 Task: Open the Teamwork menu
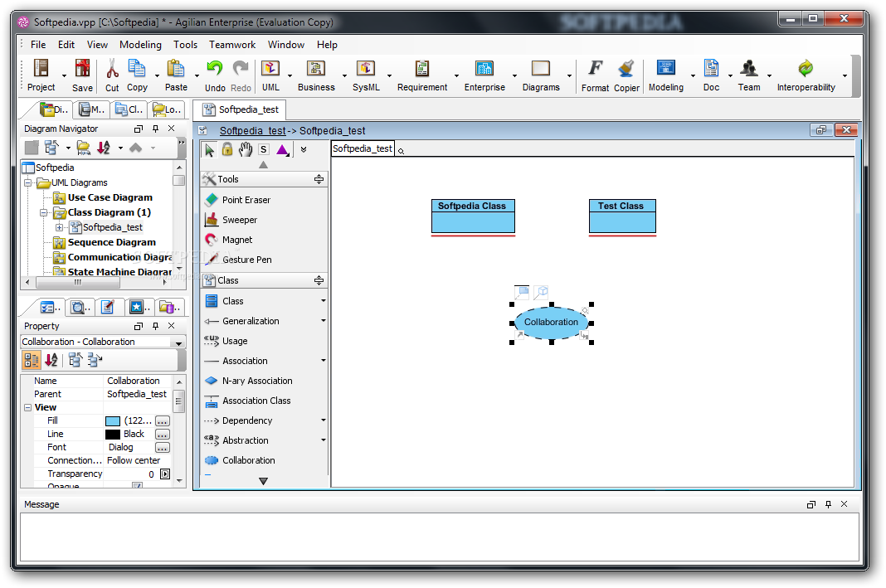(x=232, y=45)
